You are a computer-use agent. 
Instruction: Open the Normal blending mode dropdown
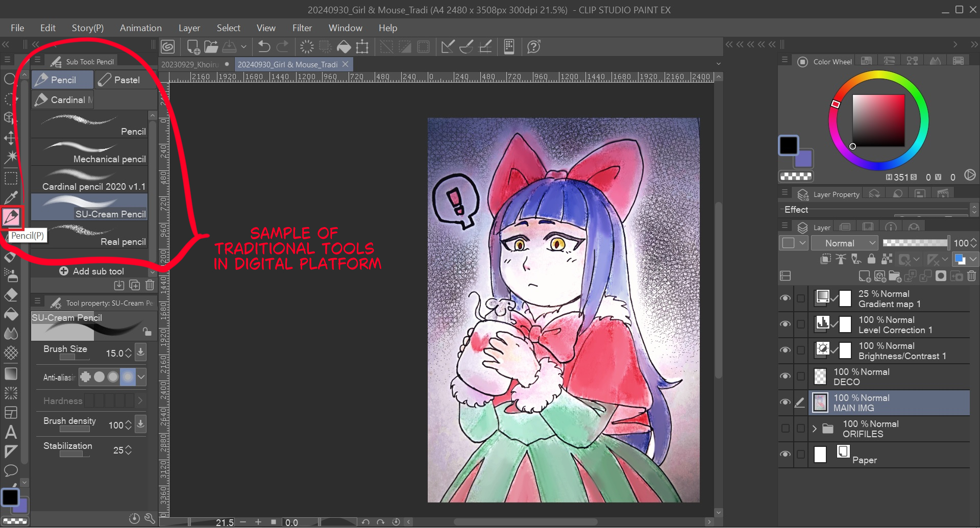844,243
